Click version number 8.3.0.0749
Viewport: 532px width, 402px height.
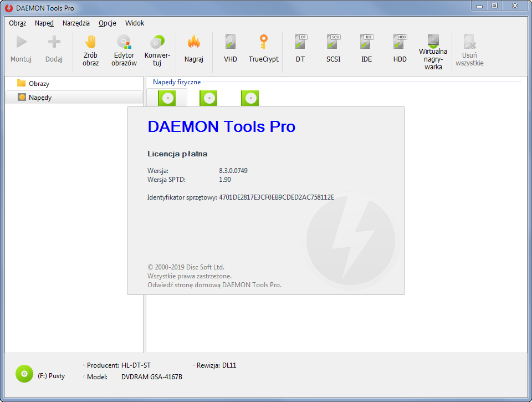click(233, 170)
